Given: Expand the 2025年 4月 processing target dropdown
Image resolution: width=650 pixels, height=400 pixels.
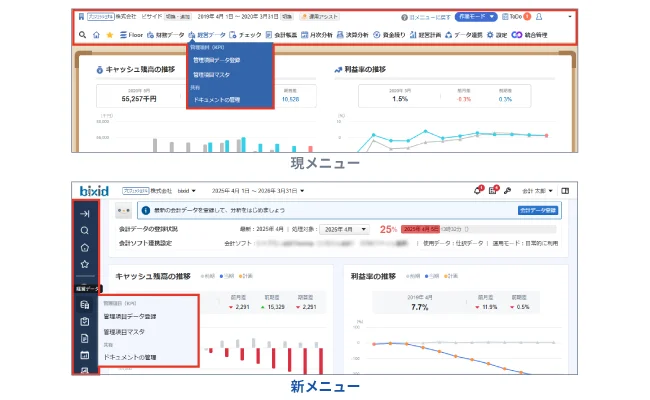Looking at the screenshot, I should 345,229.
